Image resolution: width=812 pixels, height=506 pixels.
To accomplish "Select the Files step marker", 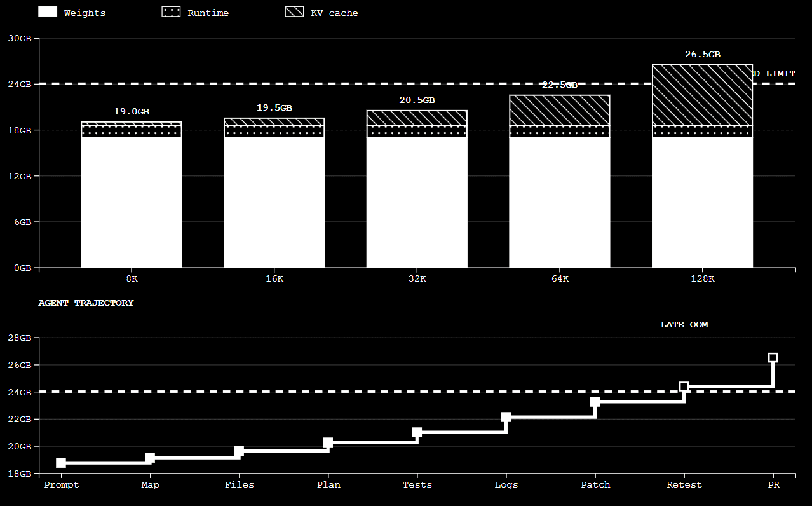I will [x=239, y=451].
